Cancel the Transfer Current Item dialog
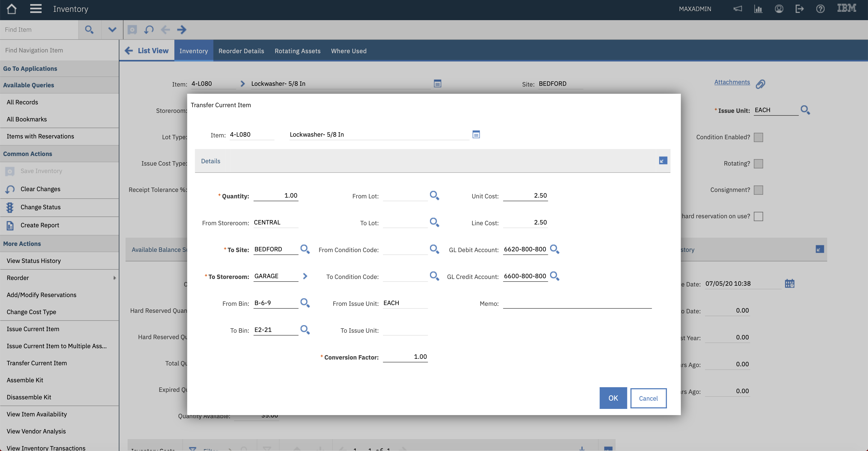This screenshot has width=868, height=451. (x=648, y=398)
